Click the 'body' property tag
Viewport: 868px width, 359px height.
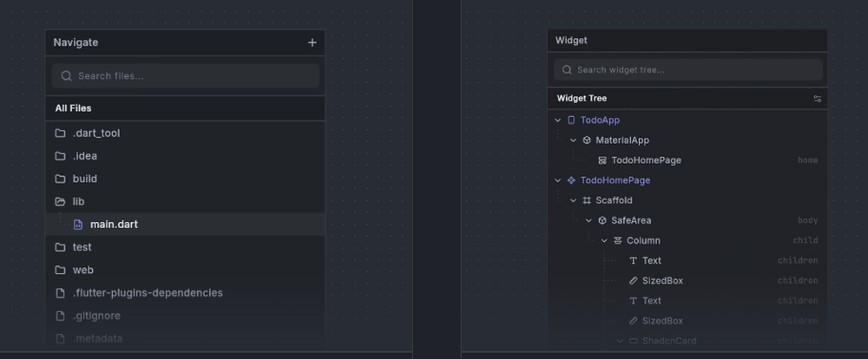807,221
